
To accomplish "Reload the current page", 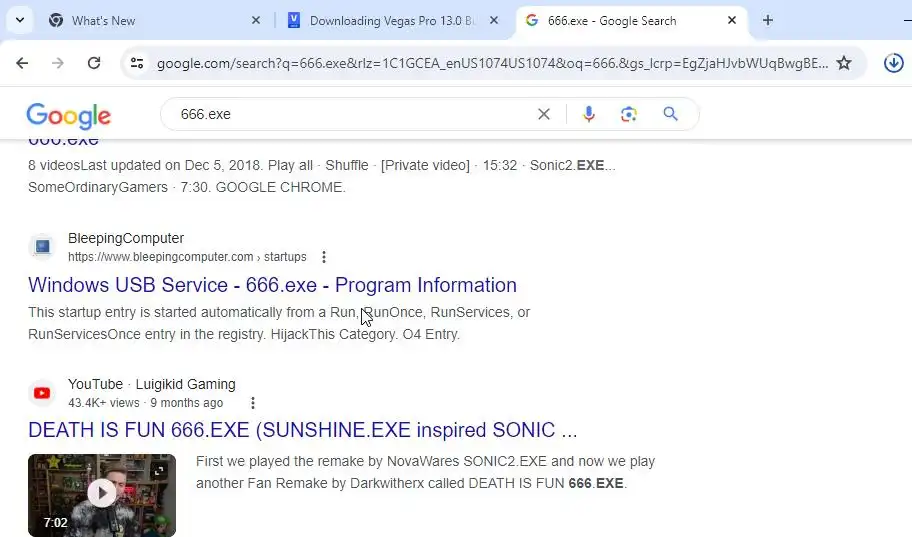I will (94, 63).
